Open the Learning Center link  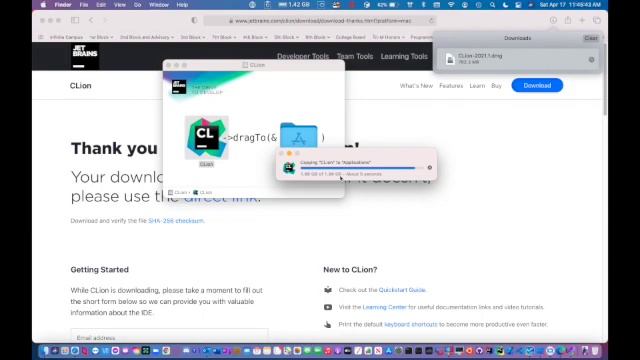(x=384, y=307)
